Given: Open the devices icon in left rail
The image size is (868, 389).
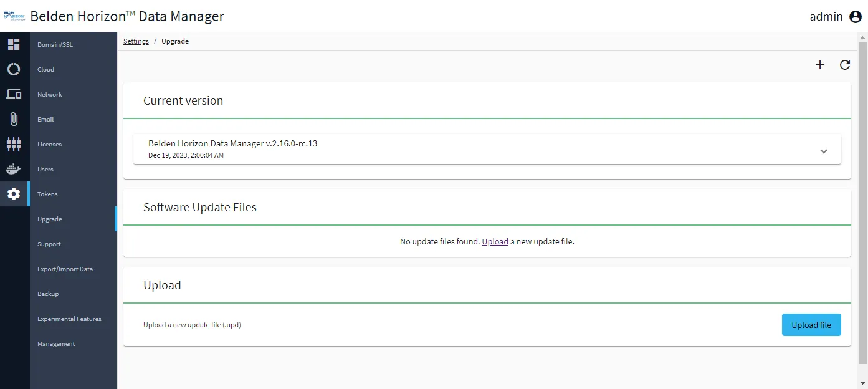Looking at the screenshot, I should (x=14, y=94).
